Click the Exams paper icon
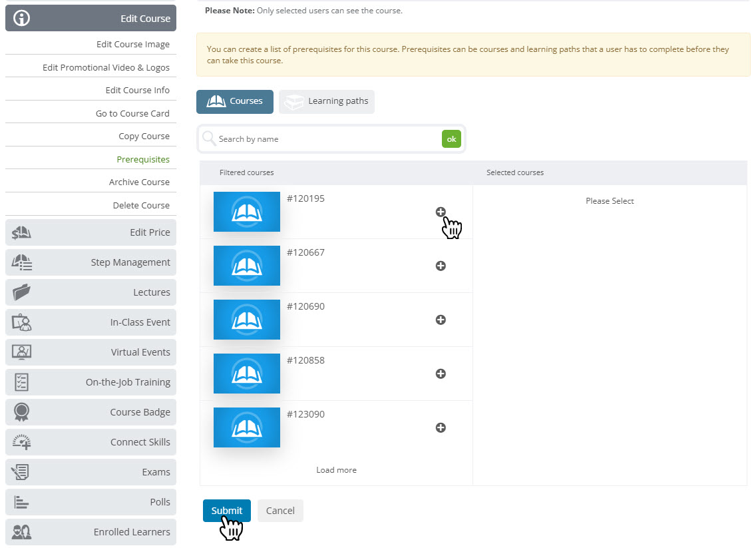The image size is (756, 548). click(x=21, y=472)
